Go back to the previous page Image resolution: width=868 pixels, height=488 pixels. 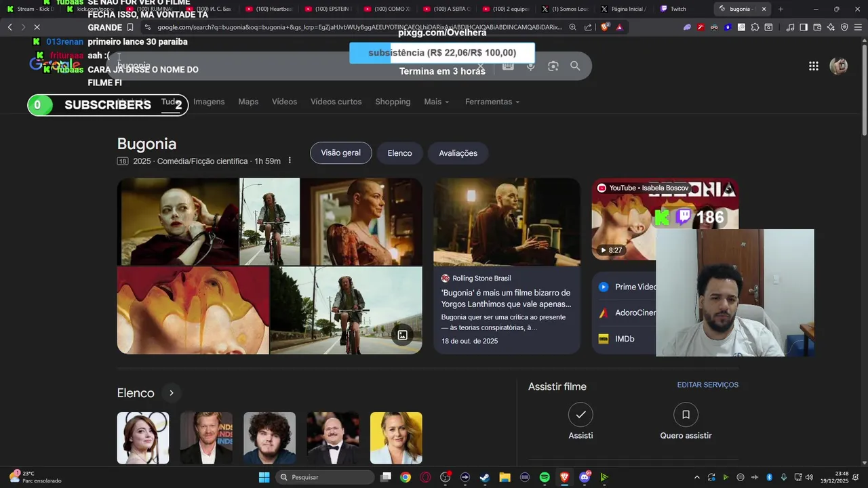tap(9, 27)
